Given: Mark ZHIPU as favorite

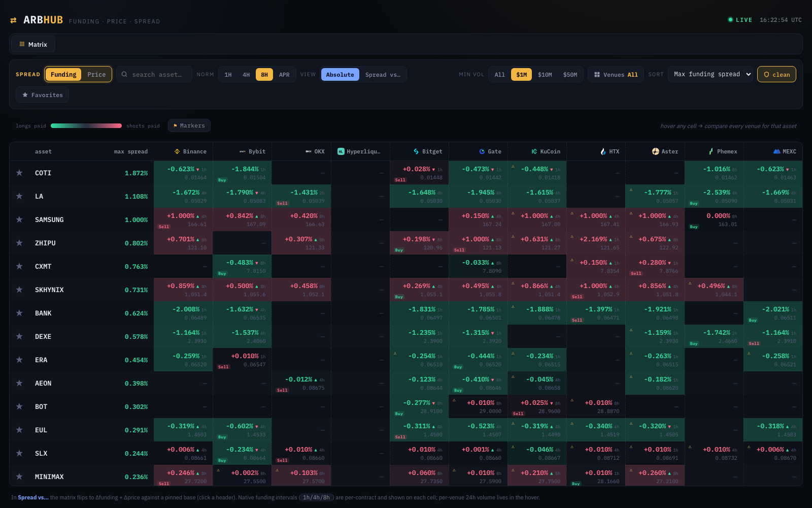Looking at the screenshot, I should coord(19,243).
